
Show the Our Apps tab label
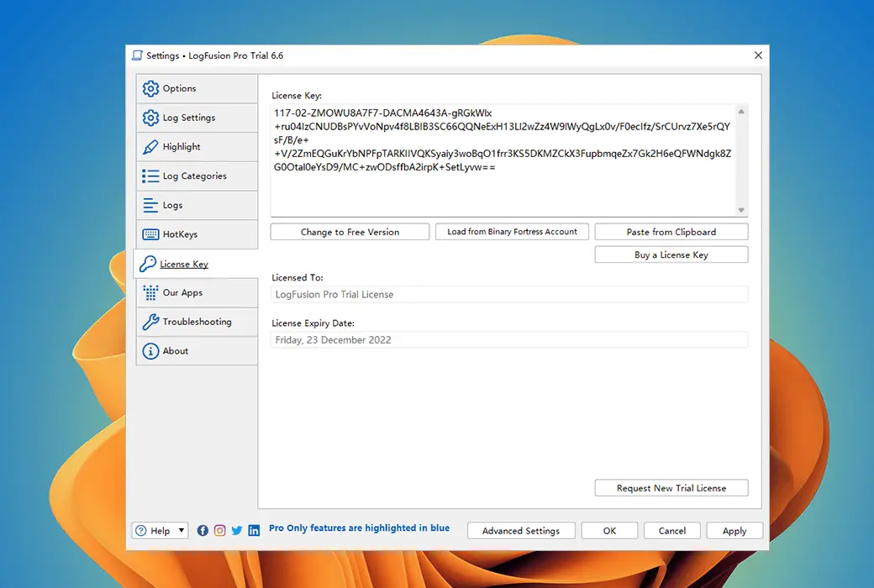(x=182, y=292)
